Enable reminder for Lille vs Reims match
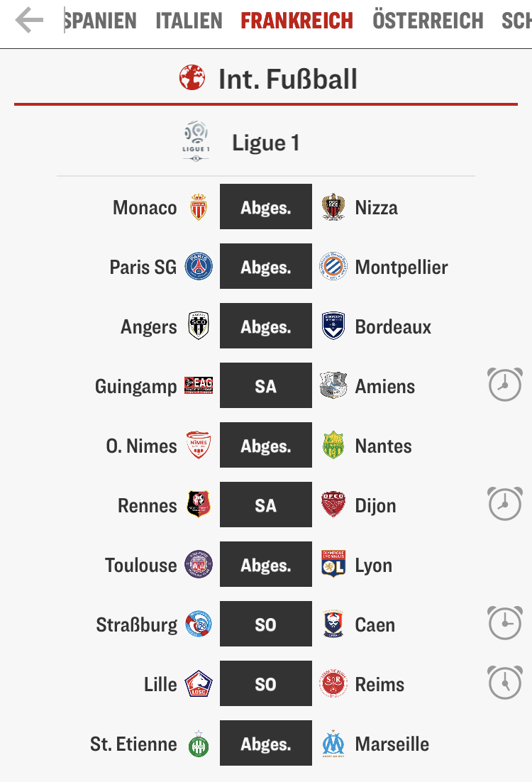This screenshot has width=532, height=782. 505,682
